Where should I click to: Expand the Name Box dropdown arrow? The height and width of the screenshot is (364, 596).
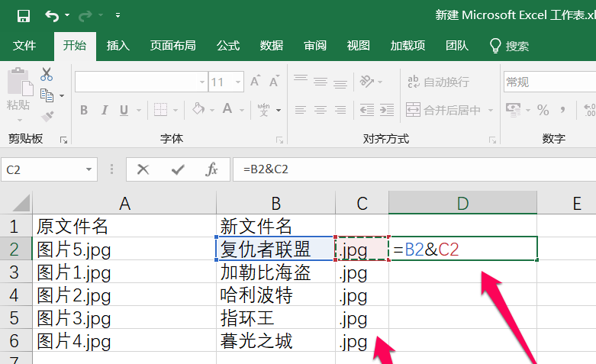click(x=90, y=169)
